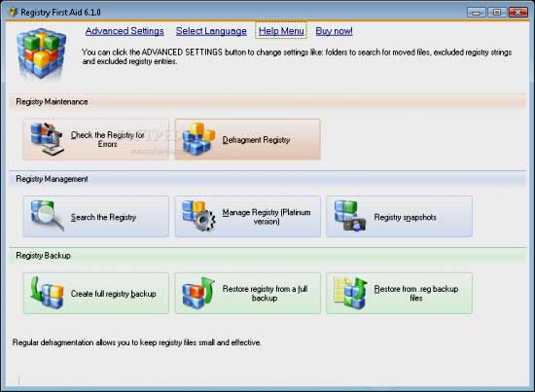Click the document .reg restore icon
This screenshot has height=392, width=535.
350,293
